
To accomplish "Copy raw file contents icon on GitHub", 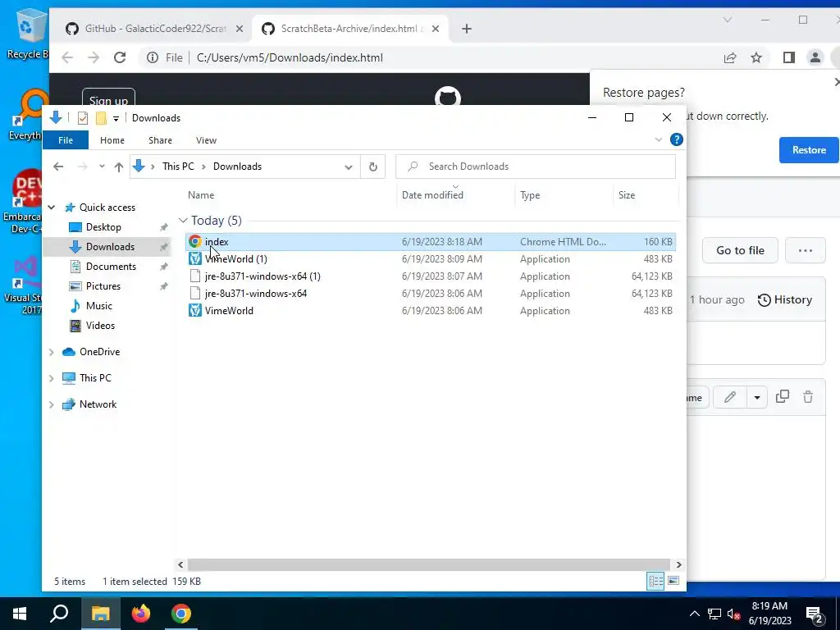I will [x=782, y=396].
